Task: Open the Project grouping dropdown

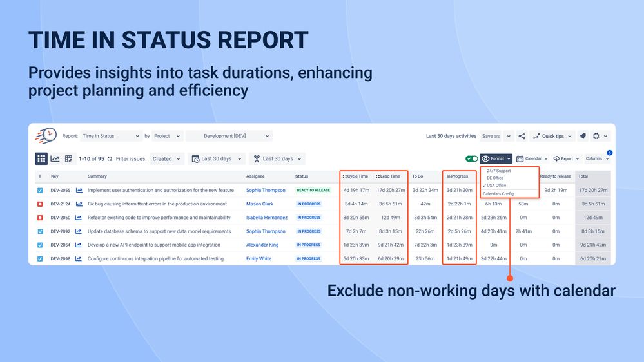Action: click(167, 136)
